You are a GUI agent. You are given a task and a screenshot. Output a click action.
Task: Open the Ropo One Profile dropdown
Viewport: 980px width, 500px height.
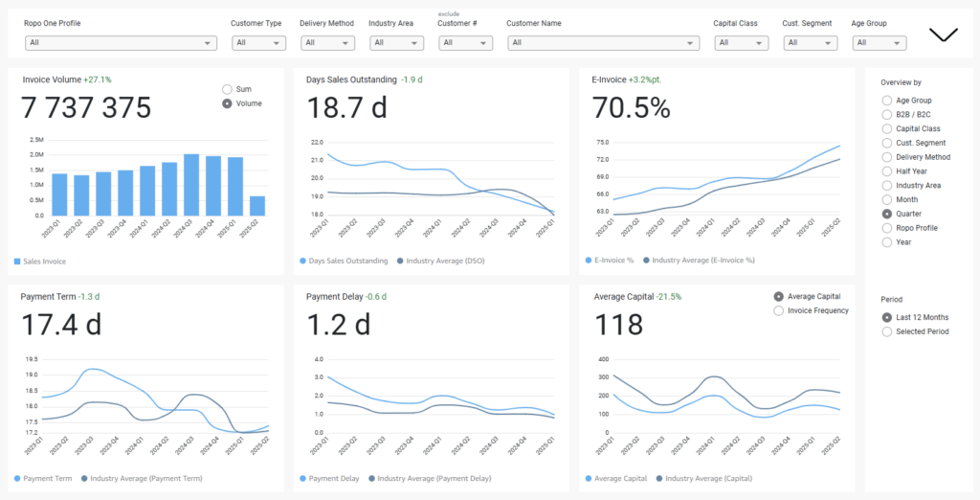[x=121, y=43]
